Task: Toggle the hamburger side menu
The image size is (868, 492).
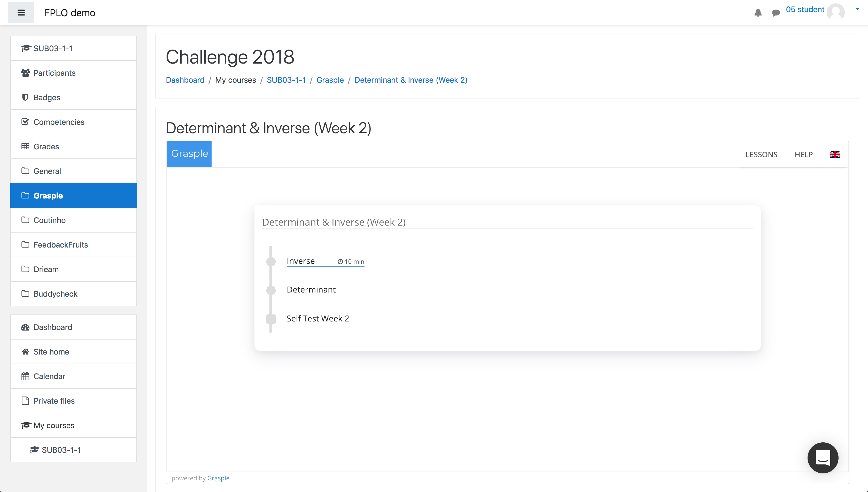Action: [21, 13]
